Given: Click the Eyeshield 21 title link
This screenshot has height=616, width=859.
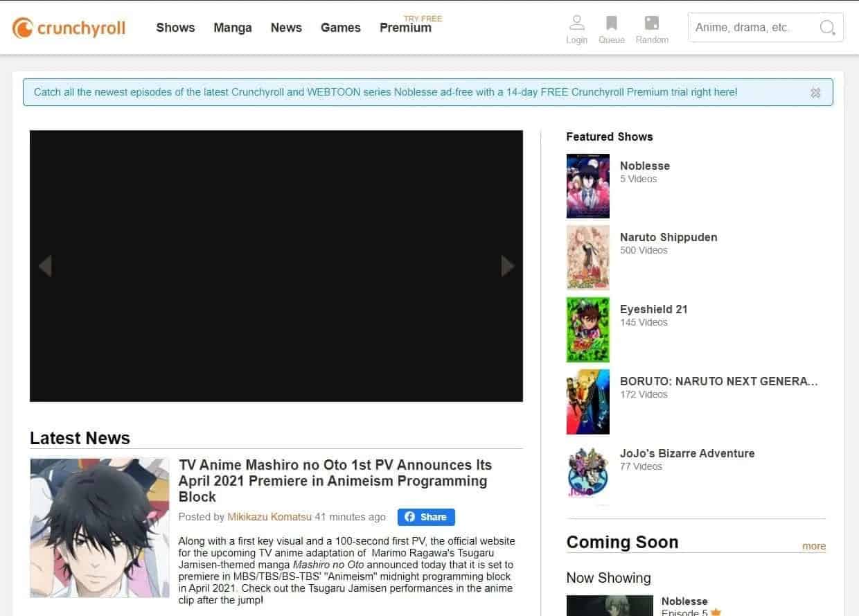Looking at the screenshot, I should [654, 309].
